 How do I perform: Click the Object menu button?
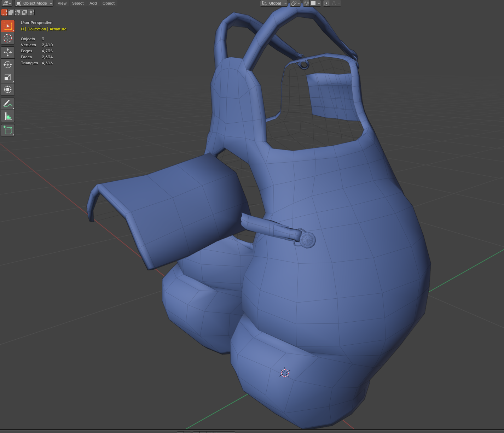point(109,3)
